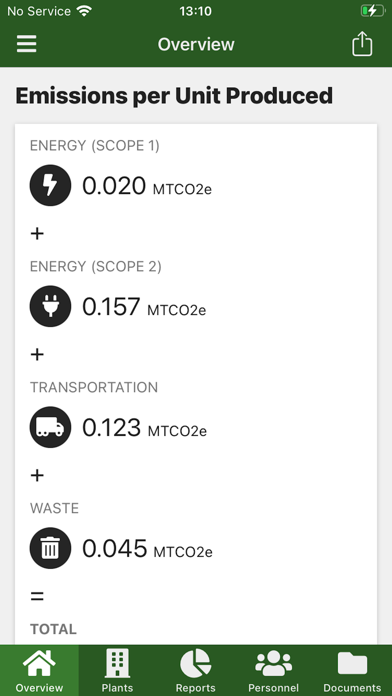Image resolution: width=392 pixels, height=696 pixels.
Task: Click the truck transportation icon
Action: (50, 427)
